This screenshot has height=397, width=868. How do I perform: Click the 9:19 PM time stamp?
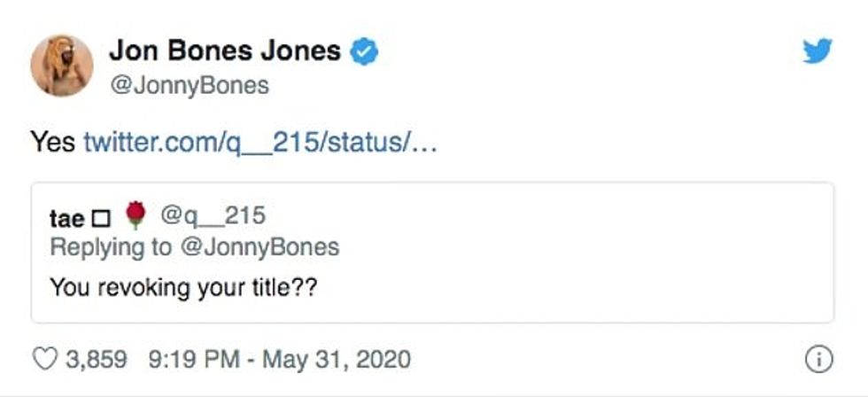[193, 359]
